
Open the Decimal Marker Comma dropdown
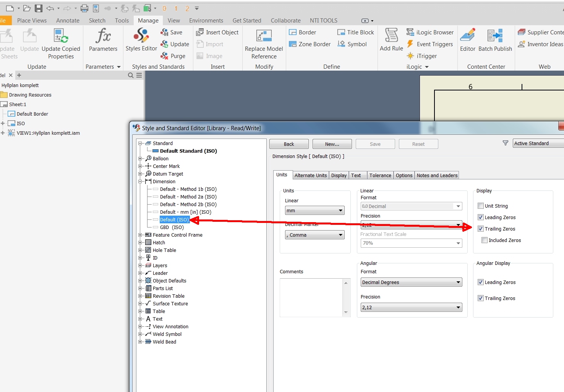315,235
